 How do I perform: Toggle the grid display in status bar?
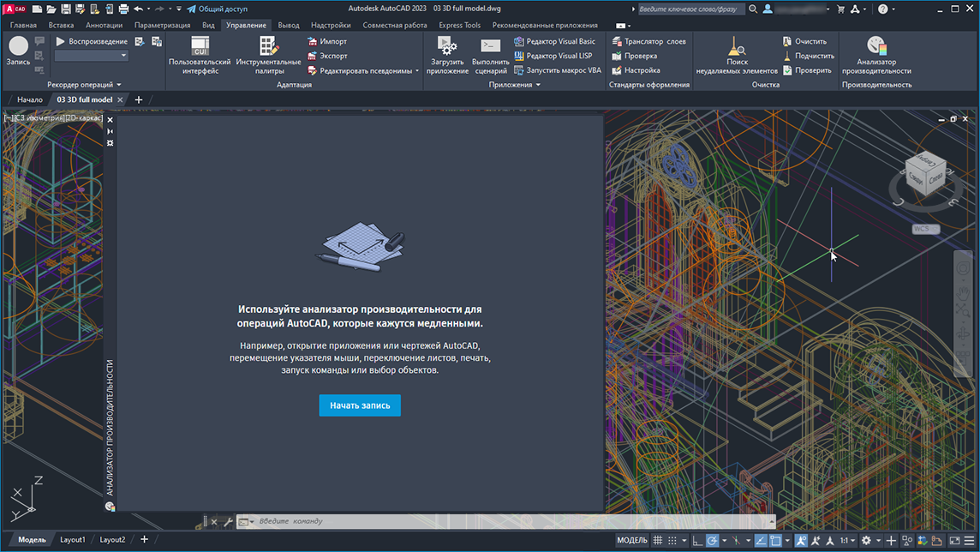point(658,540)
